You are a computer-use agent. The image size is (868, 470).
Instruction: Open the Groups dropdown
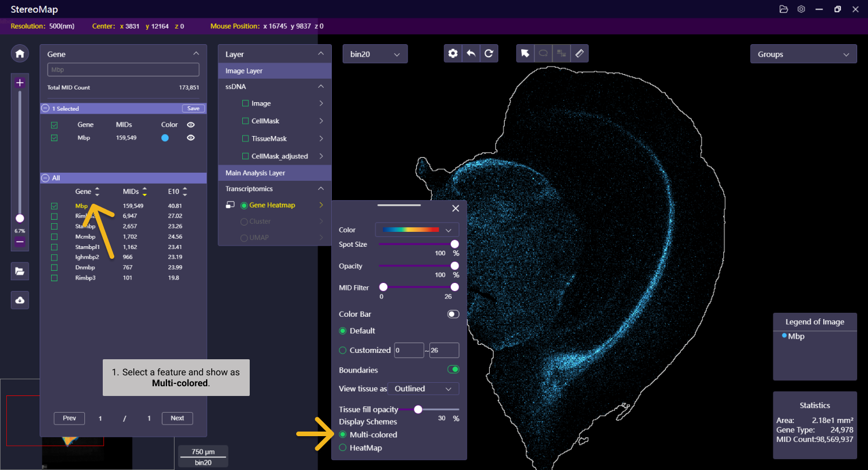pyautogui.click(x=803, y=55)
